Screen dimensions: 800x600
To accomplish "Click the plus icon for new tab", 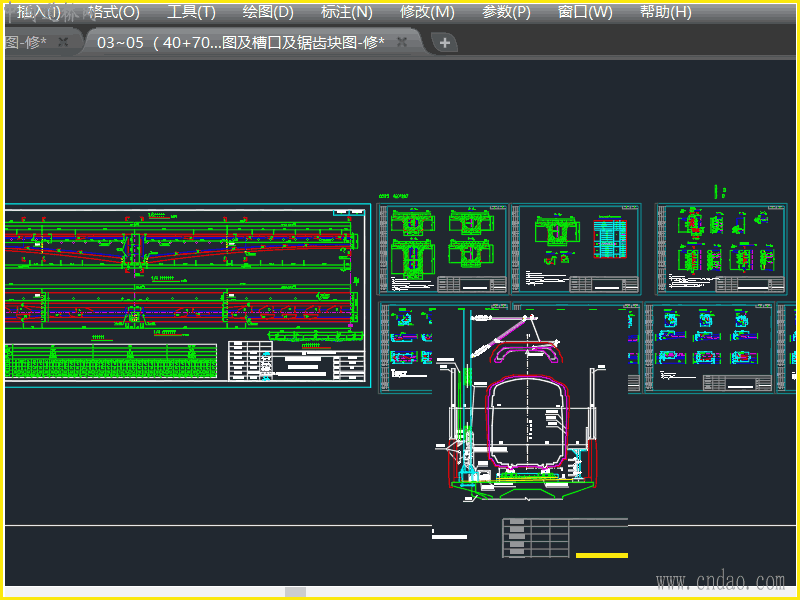I will click(445, 42).
